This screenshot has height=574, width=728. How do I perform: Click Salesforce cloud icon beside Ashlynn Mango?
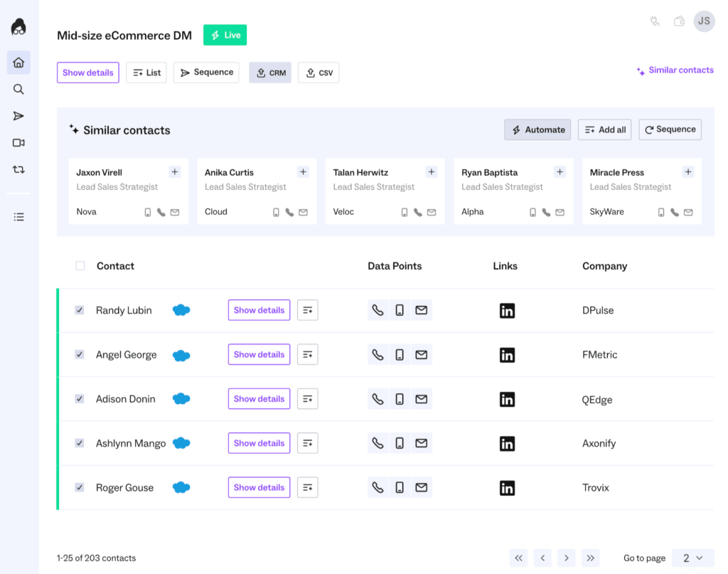pyautogui.click(x=181, y=443)
